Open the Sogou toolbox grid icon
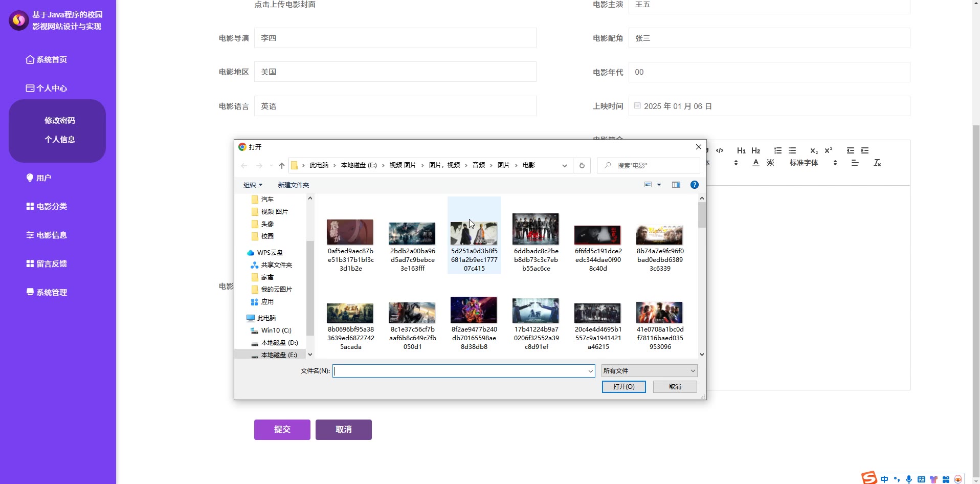Screen dimensions: 980x484 pyautogui.click(x=946, y=479)
